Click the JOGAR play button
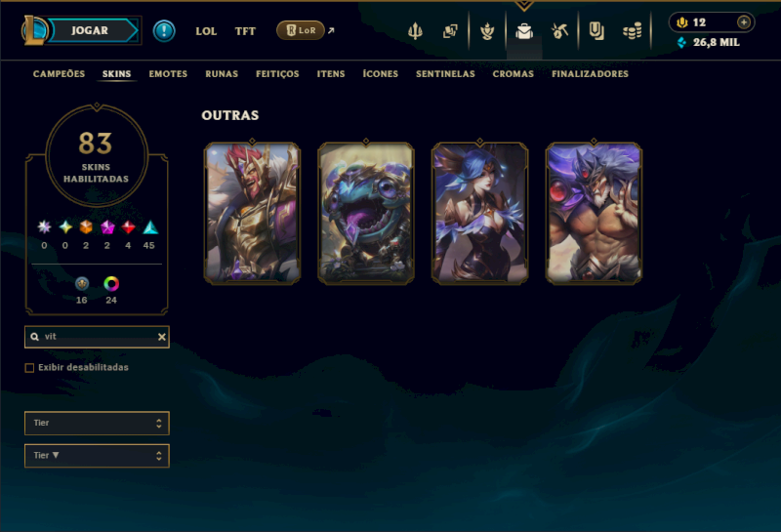This screenshot has width=781, height=532. (x=90, y=30)
